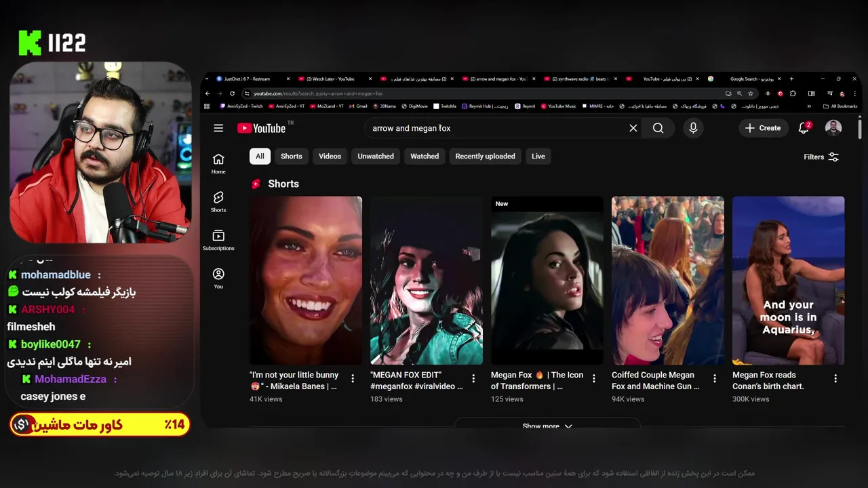Open a new browser tab
Viewport: 868px width, 488px height.
[791, 79]
